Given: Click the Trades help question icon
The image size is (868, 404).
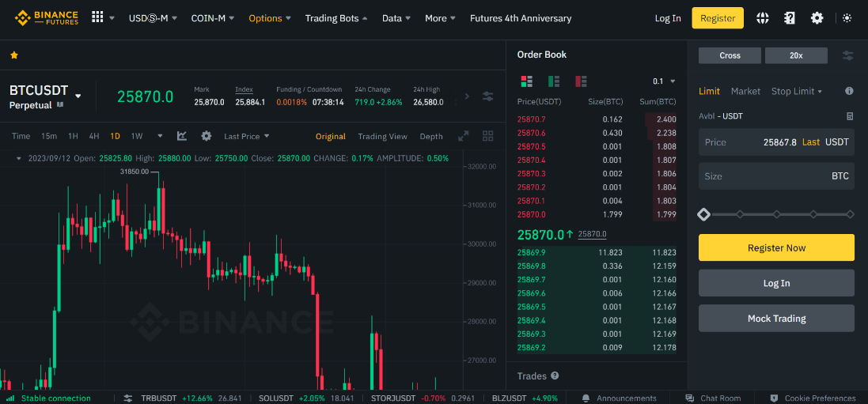Looking at the screenshot, I should (555, 376).
